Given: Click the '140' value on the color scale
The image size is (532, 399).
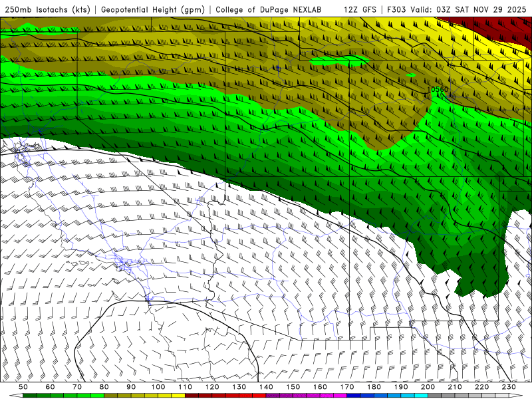Looking at the screenshot, I should point(266,387).
